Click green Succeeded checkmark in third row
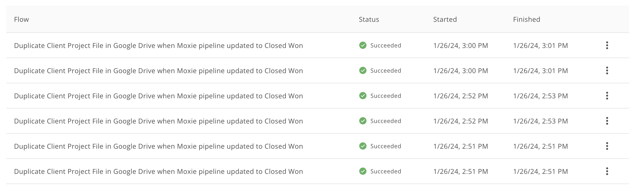 pyautogui.click(x=363, y=96)
